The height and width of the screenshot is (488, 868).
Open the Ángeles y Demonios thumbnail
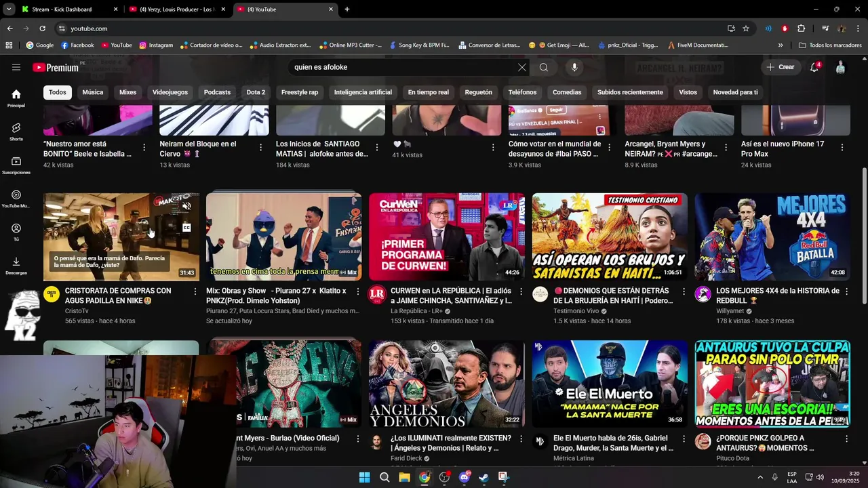(447, 384)
